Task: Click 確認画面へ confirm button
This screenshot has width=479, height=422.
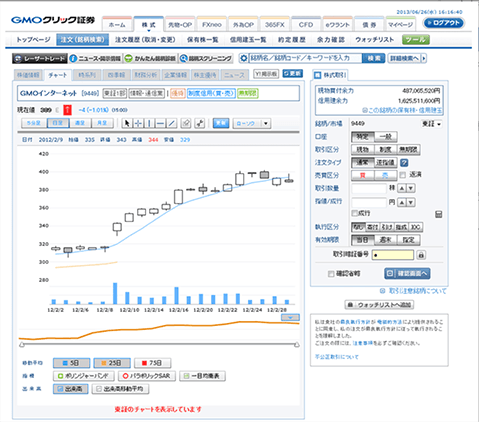Action: 407,274
